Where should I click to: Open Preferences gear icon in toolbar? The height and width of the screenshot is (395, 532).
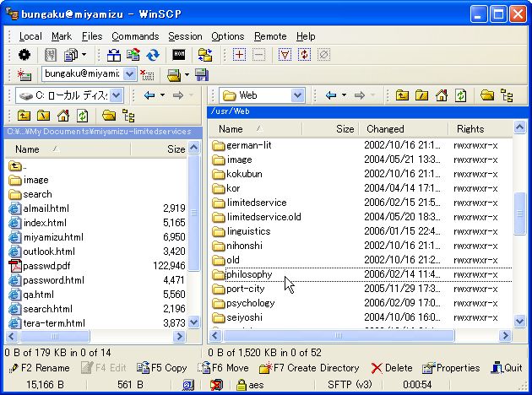click(24, 55)
